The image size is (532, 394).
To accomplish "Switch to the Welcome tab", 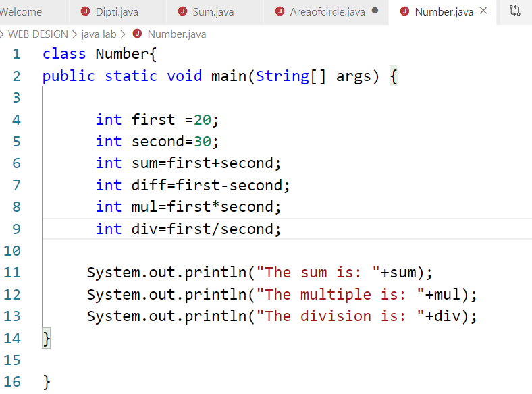I will pos(22,12).
